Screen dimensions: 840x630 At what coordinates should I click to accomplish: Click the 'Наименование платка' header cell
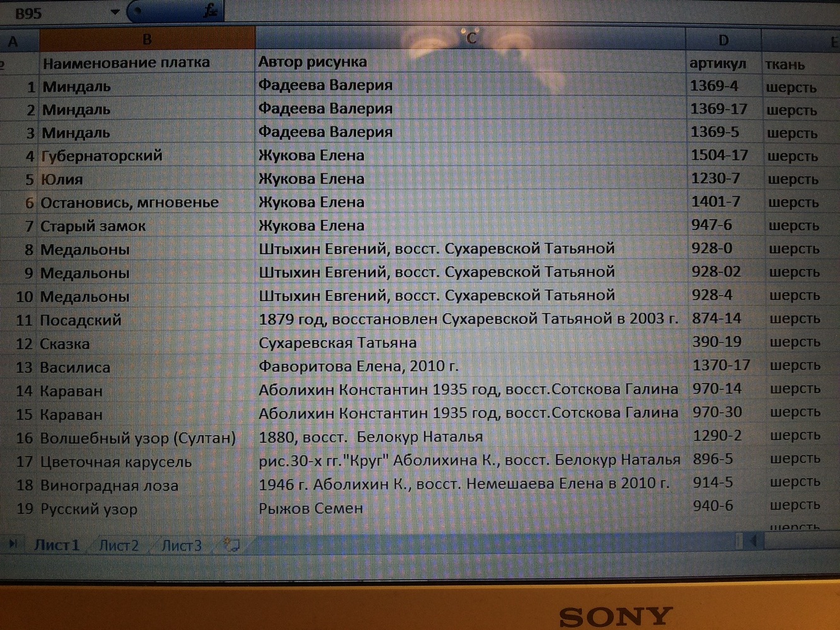(126, 62)
